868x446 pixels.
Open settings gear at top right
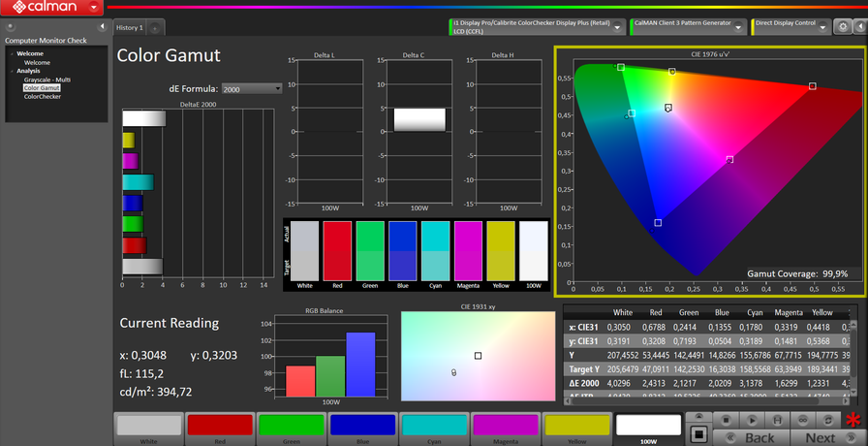click(x=843, y=27)
